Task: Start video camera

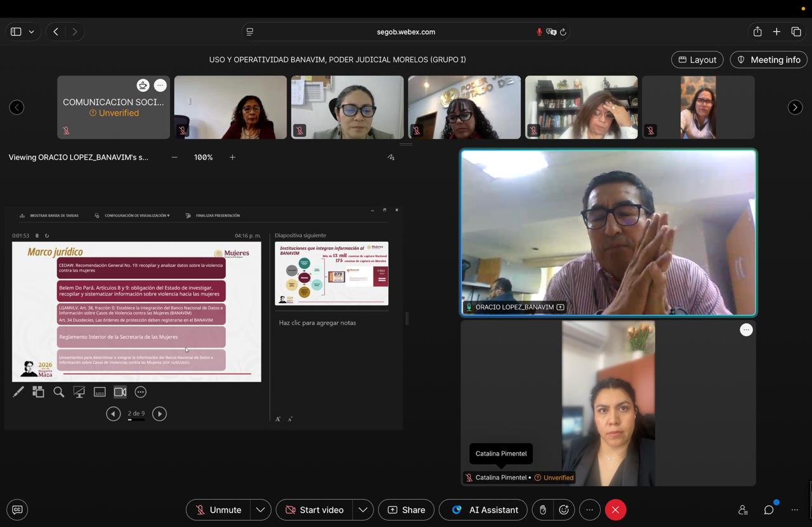Action: (315, 510)
